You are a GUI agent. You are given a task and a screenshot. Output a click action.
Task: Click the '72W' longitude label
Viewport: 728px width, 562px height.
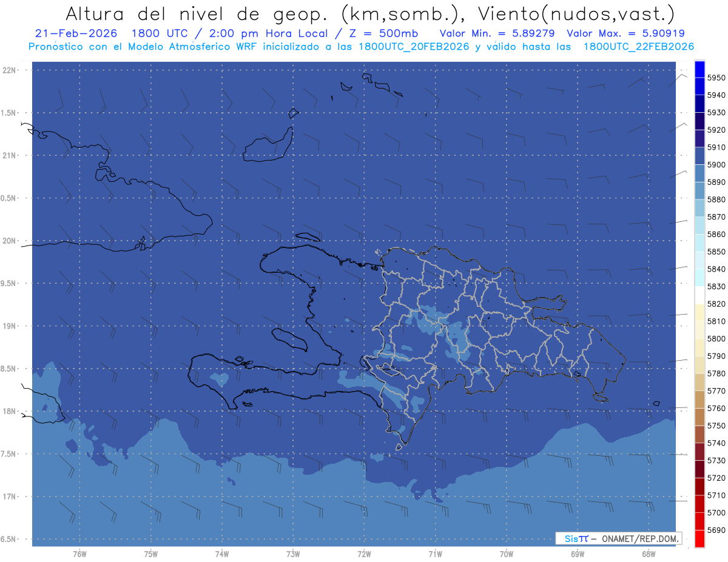click(365, 554)
